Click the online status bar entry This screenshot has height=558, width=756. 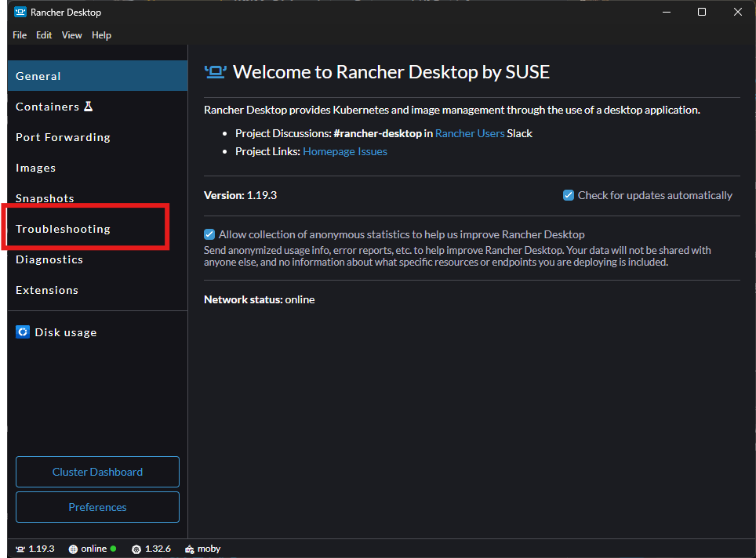click(93, 549)
